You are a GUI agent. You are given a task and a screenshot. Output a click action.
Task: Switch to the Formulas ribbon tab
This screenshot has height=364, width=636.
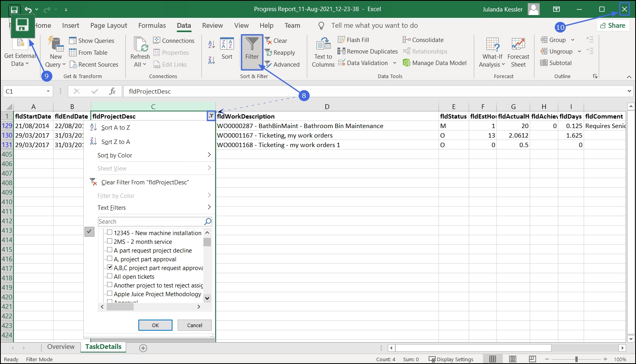click(x=152, y=25)
